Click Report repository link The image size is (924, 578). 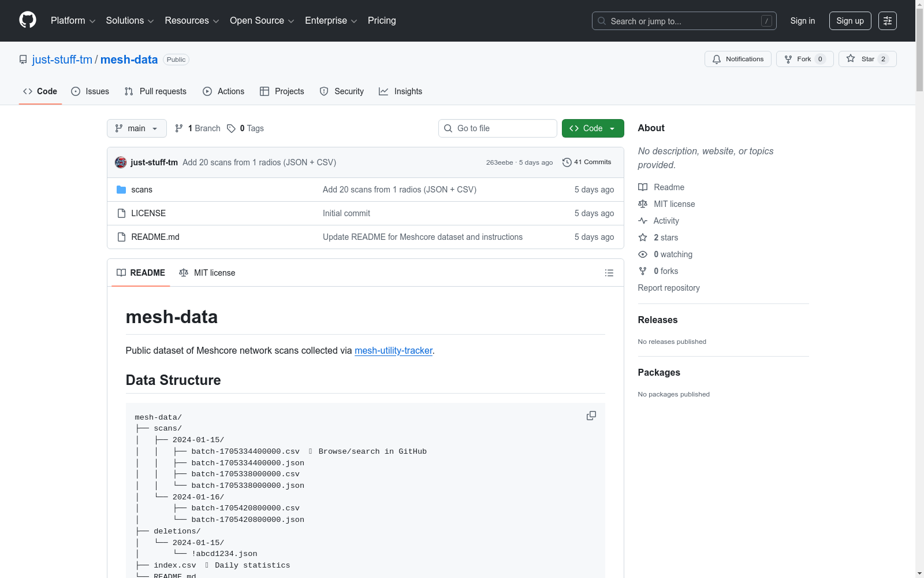pos(669,288)
